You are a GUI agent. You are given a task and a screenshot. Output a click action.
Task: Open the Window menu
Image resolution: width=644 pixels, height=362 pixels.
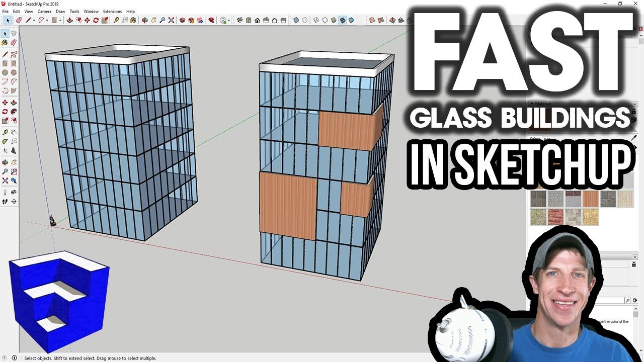91,11
